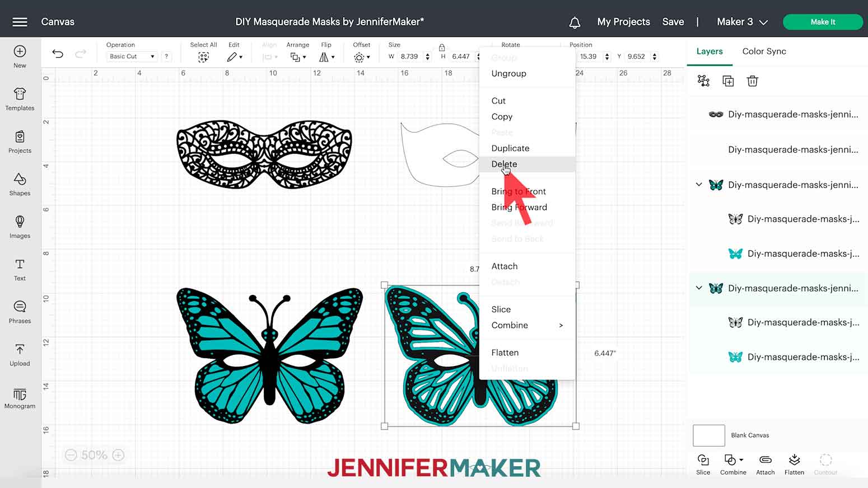The image size is (868, 488).
Task: Adjust the X position stepper arrows
Action: [x=607, y=57]
